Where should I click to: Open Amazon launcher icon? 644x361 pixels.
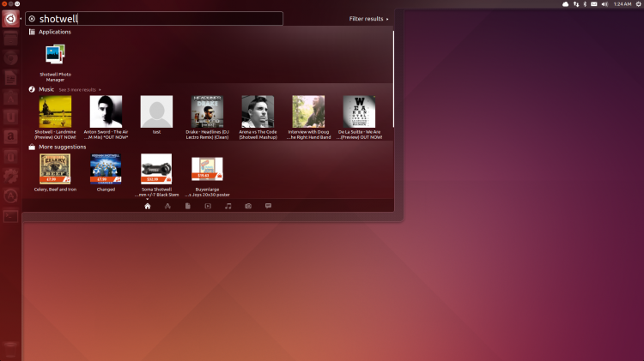click(x=10, y=136)
